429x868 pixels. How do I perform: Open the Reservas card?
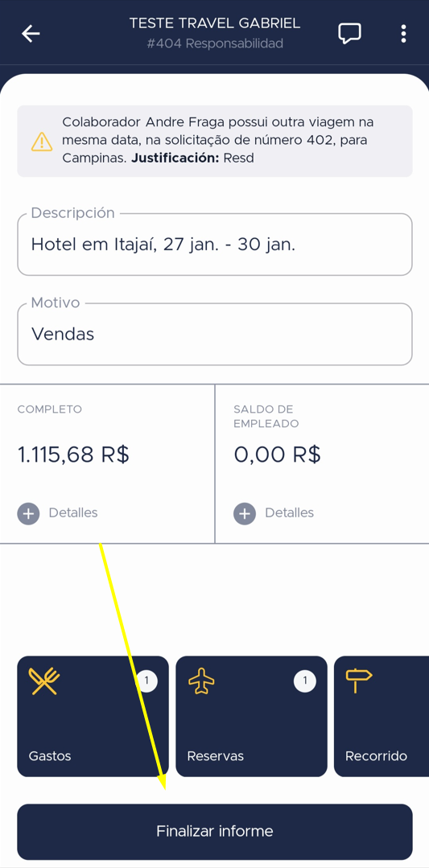coord(251,716)
